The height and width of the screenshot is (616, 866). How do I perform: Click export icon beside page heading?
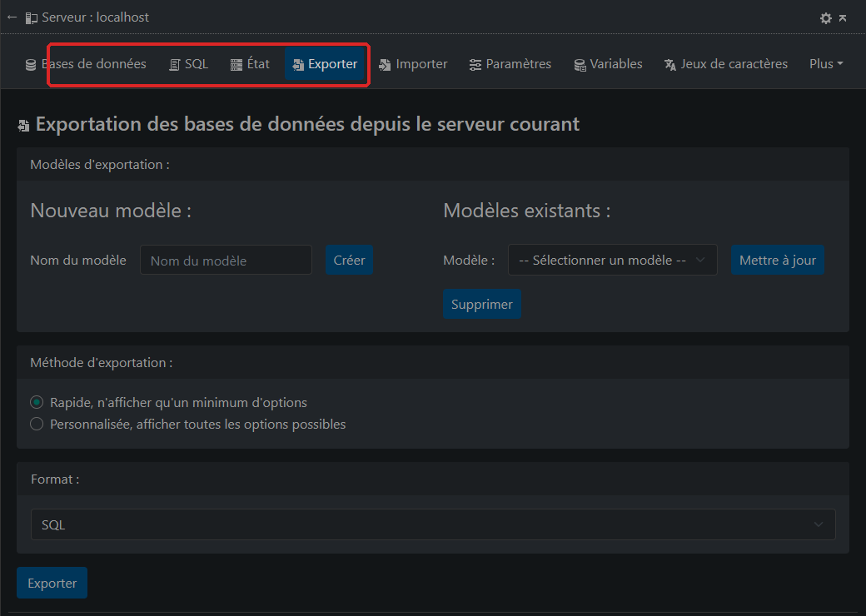(24, 126)
